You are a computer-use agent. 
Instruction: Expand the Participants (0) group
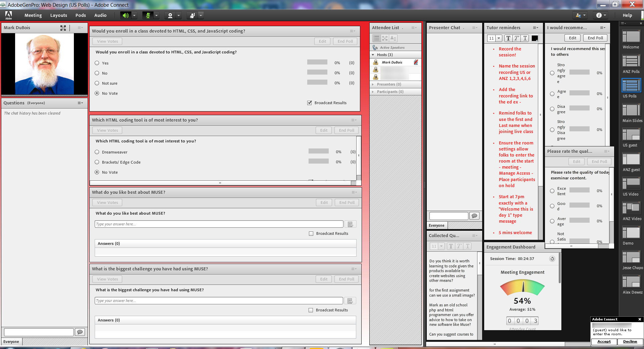point(373,92)
